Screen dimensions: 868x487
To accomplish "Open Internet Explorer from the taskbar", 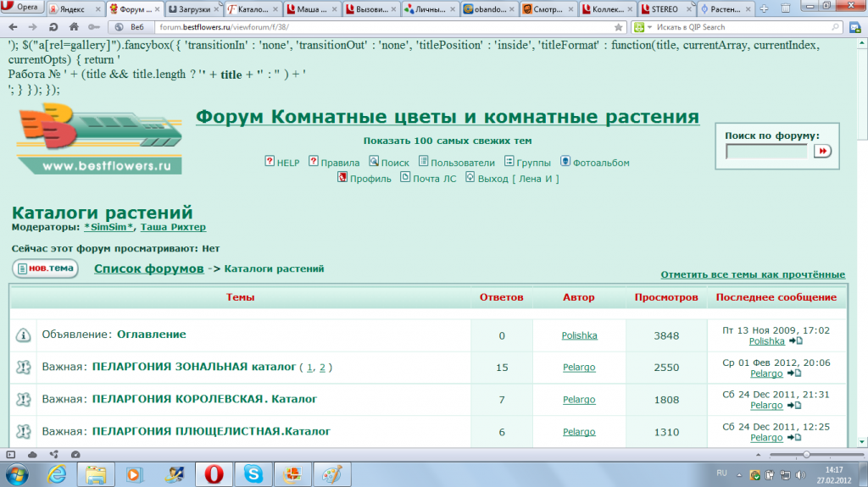I will pos(58,473).
